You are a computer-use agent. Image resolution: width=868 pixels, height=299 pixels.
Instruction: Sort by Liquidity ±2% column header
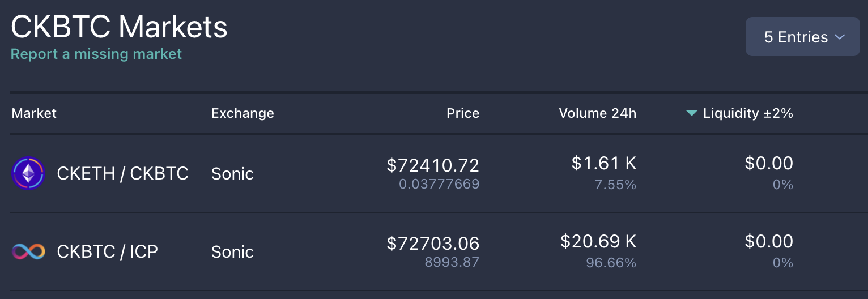[747, 113]
